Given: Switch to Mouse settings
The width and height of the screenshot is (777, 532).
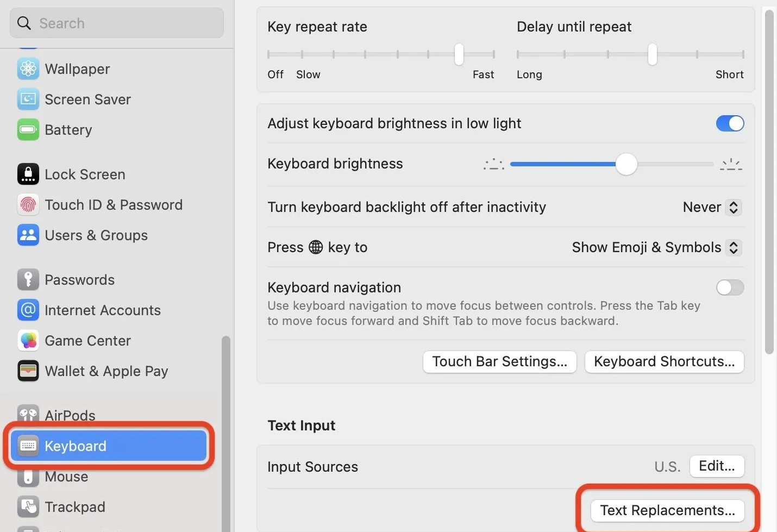Looking at the screenshot, I should (66, 477).
